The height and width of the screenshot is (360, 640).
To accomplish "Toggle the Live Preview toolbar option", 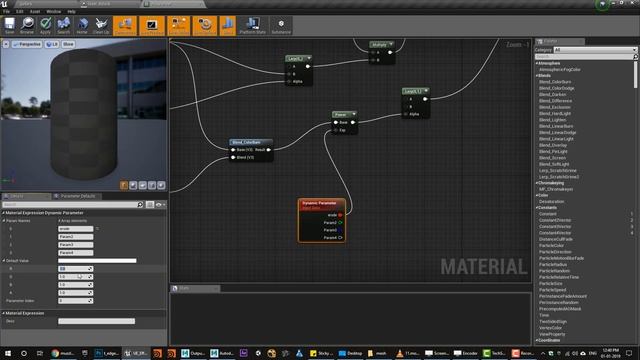I will point(152,25).
